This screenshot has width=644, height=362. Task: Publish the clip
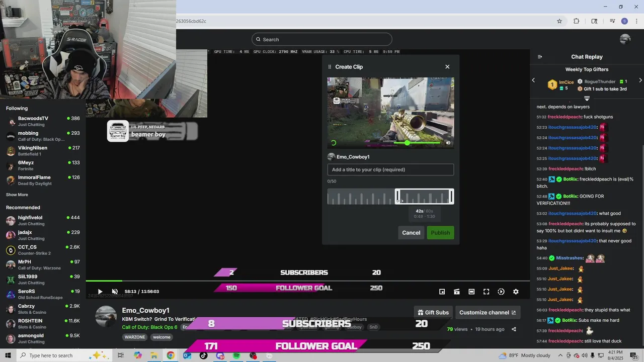(440, 233)
